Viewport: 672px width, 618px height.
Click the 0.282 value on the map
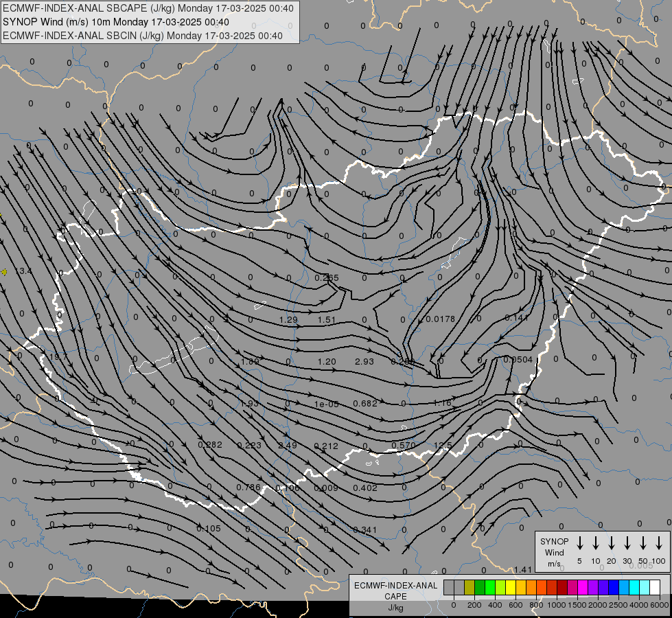(210, 445)
